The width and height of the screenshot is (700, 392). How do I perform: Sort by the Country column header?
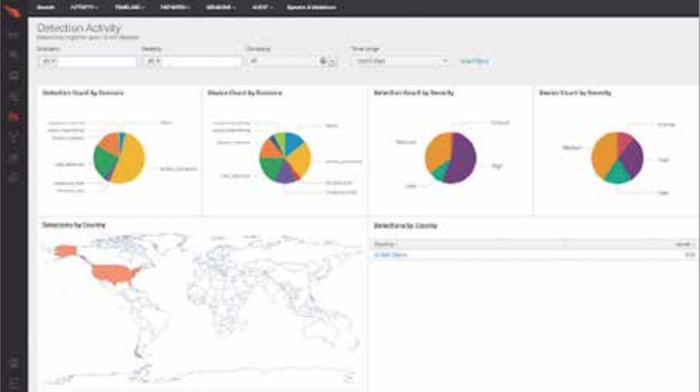(385, 244)
